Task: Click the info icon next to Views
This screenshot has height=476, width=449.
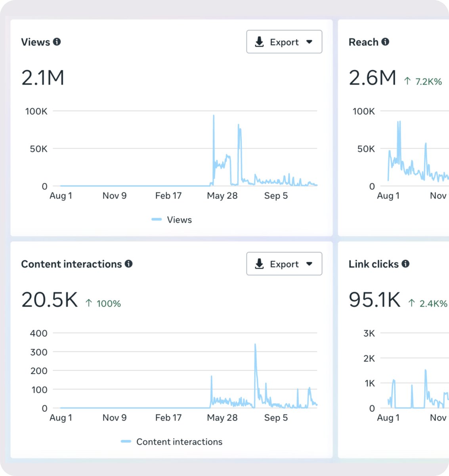Action: point(57,42)
